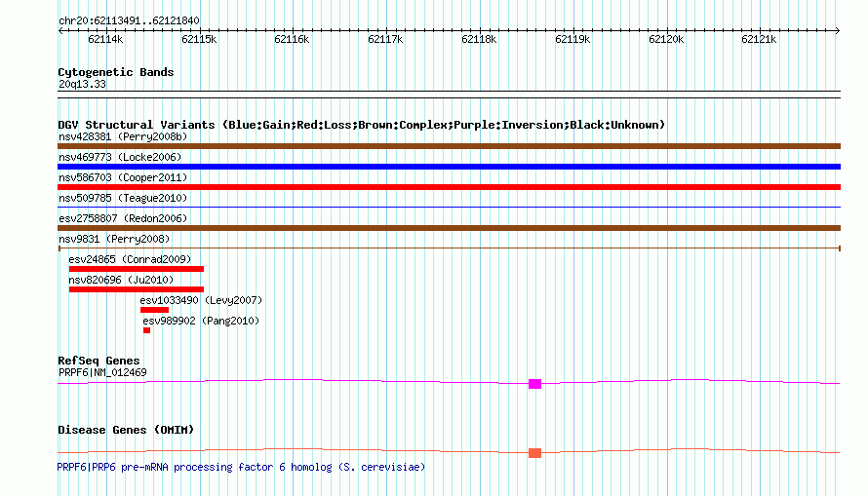Click the 62121k ruler tick label
This screenshot has height=496, width=868.
759,39
